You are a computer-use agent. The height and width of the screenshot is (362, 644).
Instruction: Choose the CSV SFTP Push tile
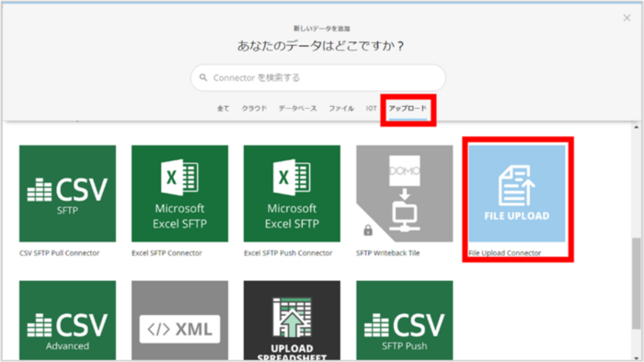(404, 320)
